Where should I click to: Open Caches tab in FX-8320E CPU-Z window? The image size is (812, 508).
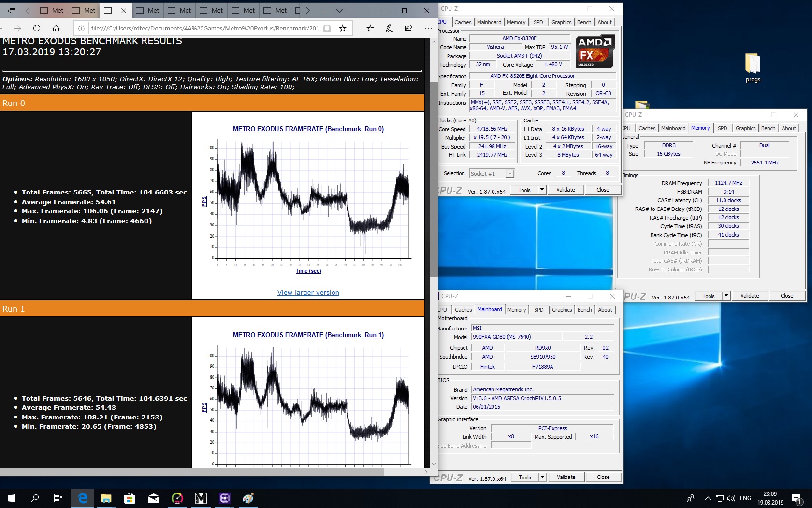463,22
